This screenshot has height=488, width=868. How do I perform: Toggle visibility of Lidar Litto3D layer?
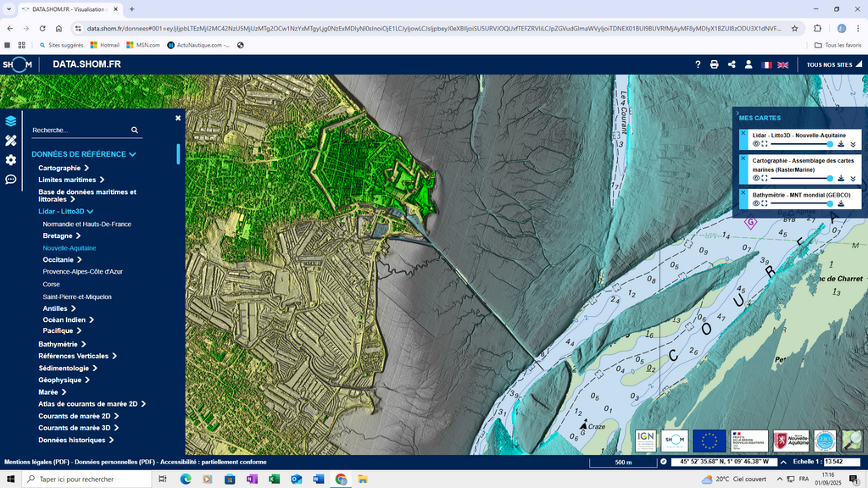point(756,144)
